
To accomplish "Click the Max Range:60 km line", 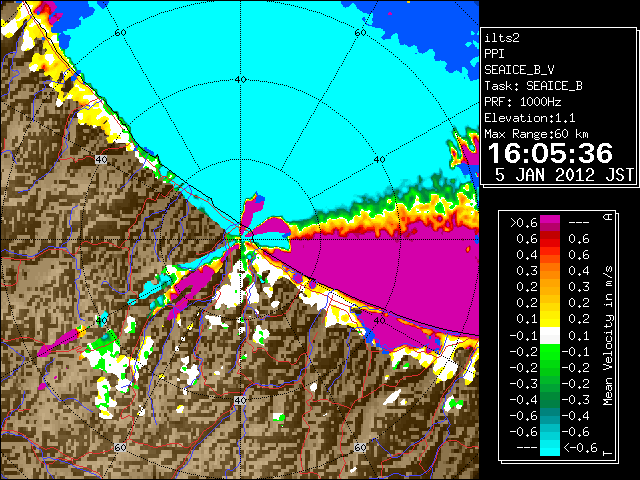I will [x=536, y=134].
